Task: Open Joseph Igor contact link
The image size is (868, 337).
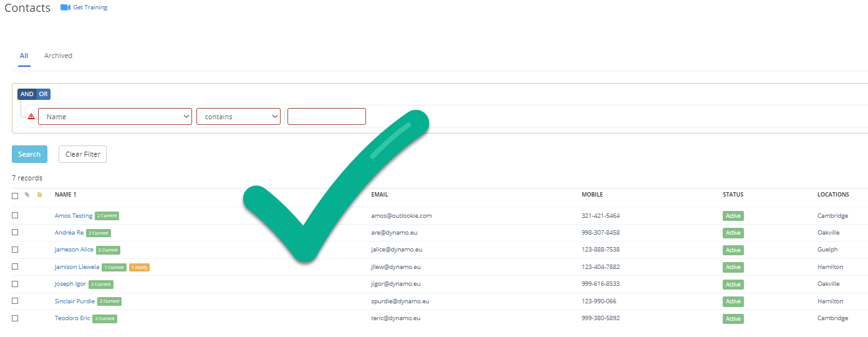Action: coord(70,284)
